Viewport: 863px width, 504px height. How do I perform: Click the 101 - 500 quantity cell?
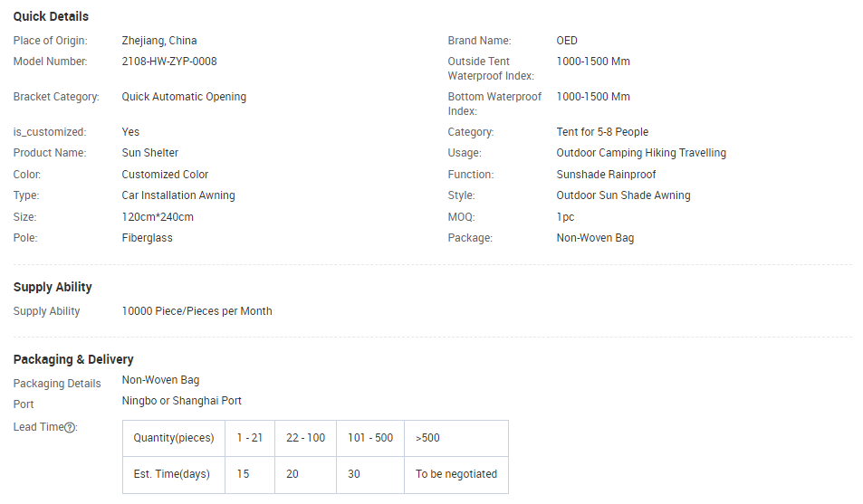pyautogui.click(x=370, y=438)
